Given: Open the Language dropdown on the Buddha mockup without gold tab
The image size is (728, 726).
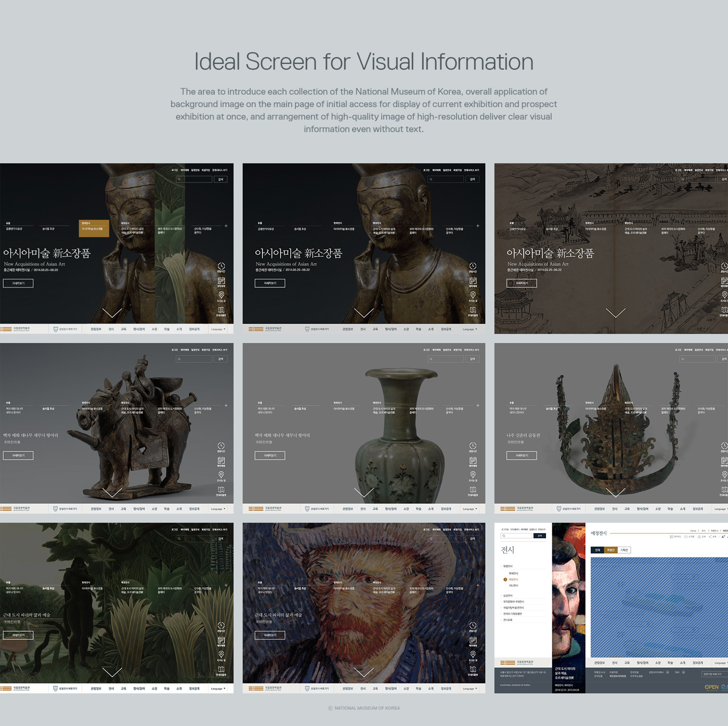Looking at the screenshot, I should pos(470,329).
